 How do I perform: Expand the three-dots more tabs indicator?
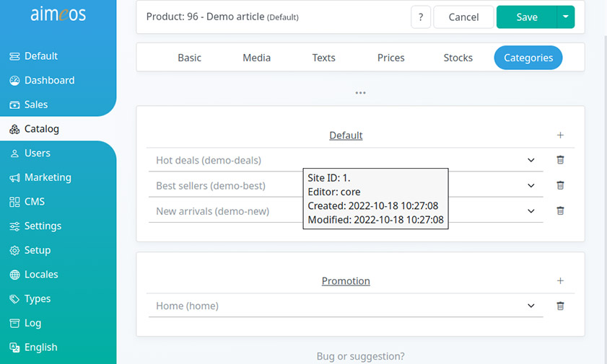[x=360, y=93]
